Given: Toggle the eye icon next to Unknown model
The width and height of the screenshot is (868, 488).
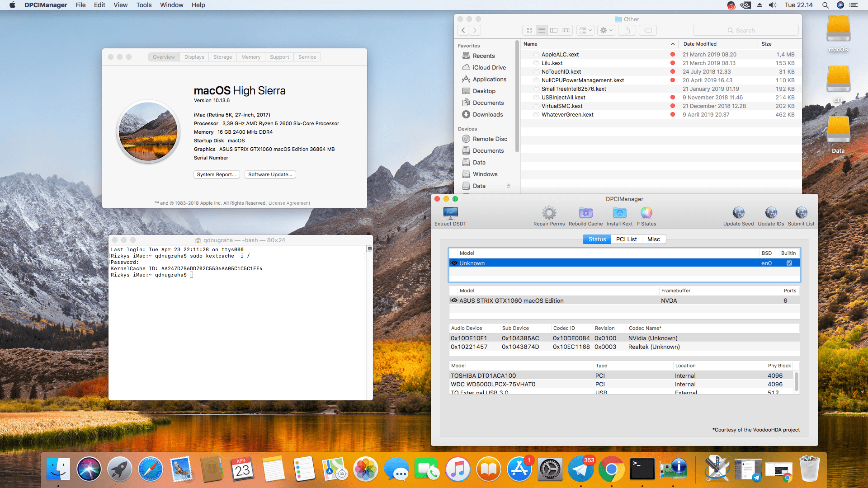Looking at the screenshot, I should pyautogui.click(x=454, y=263).
